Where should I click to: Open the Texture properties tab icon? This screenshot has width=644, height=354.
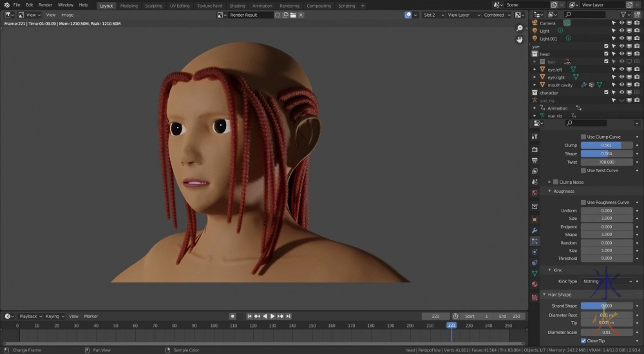[535, 297]
